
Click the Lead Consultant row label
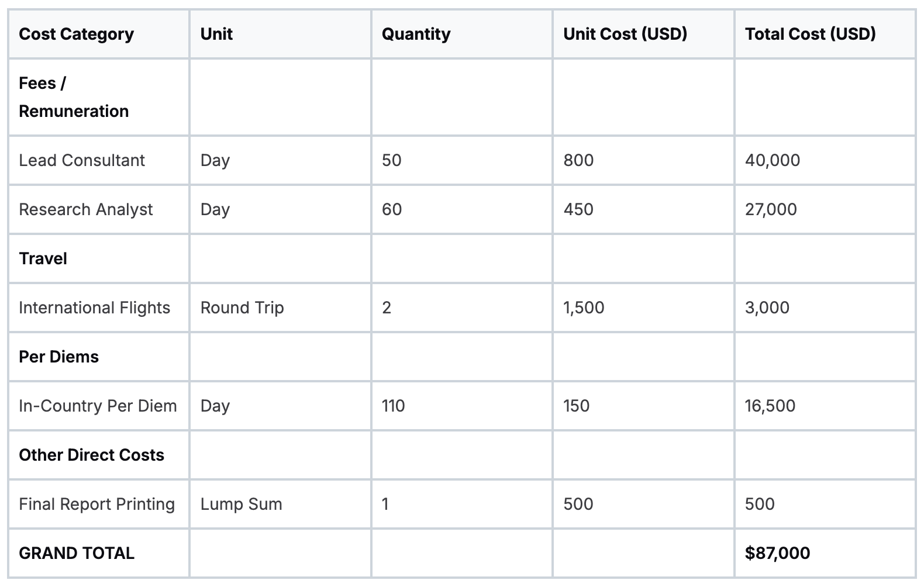(82, 160)
